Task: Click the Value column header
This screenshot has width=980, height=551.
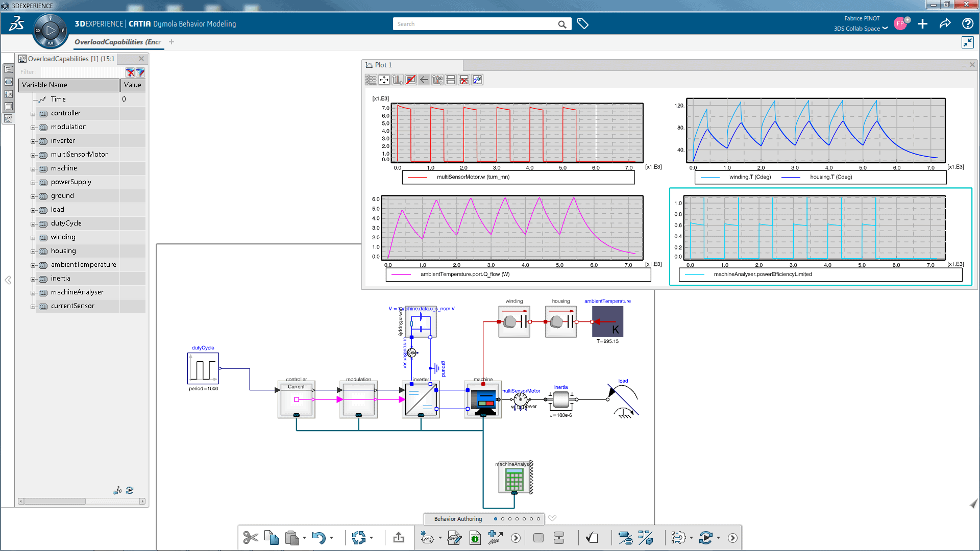Action: (133, 85)
